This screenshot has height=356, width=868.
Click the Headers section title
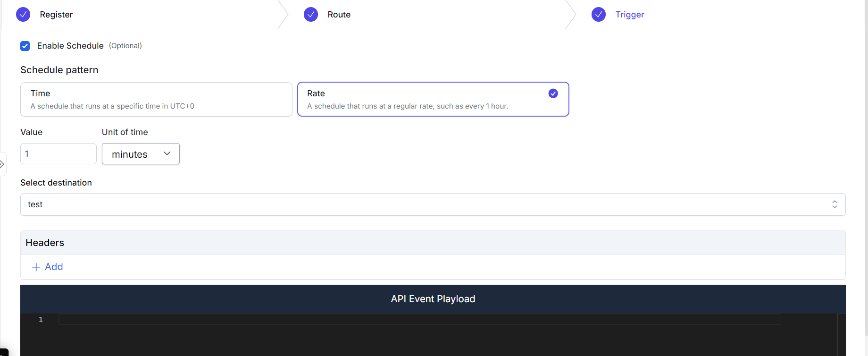45,243
